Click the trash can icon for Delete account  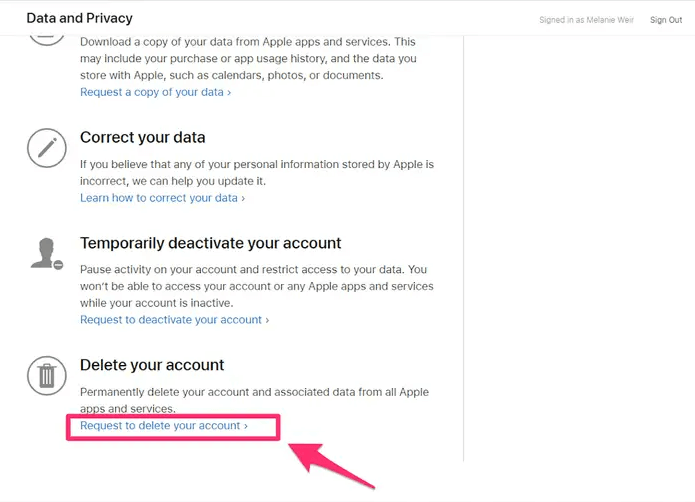[47, 376]
